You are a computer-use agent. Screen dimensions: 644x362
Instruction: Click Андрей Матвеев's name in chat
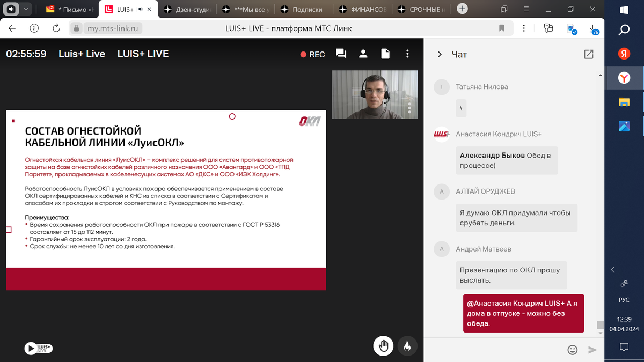pos(484,249)
